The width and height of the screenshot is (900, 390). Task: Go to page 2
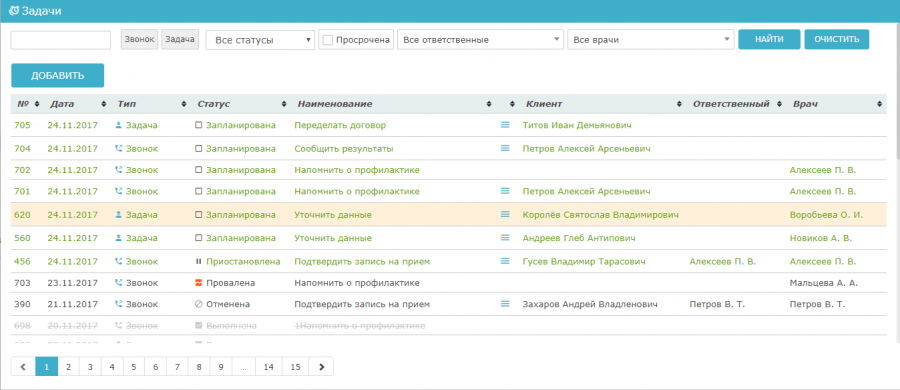68,366
